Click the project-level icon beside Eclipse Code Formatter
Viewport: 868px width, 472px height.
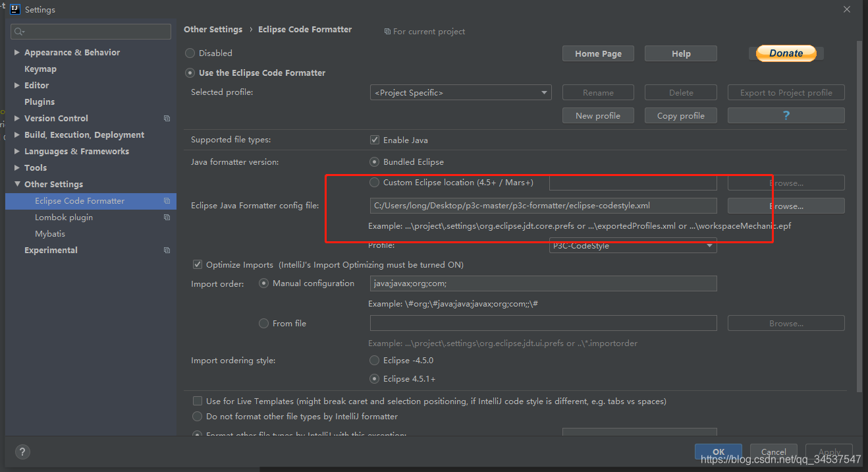167,201
